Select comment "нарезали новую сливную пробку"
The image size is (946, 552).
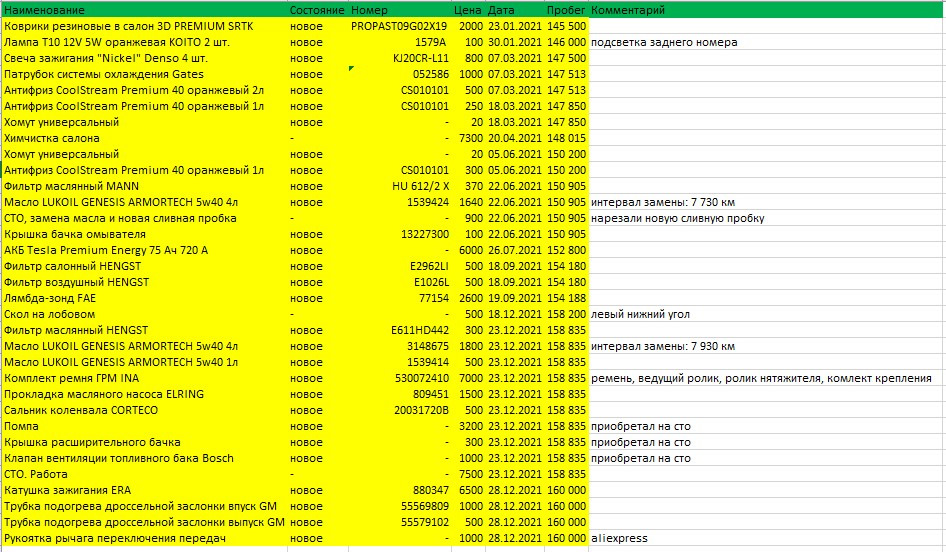pyautogui.click(x=766, y=218)
